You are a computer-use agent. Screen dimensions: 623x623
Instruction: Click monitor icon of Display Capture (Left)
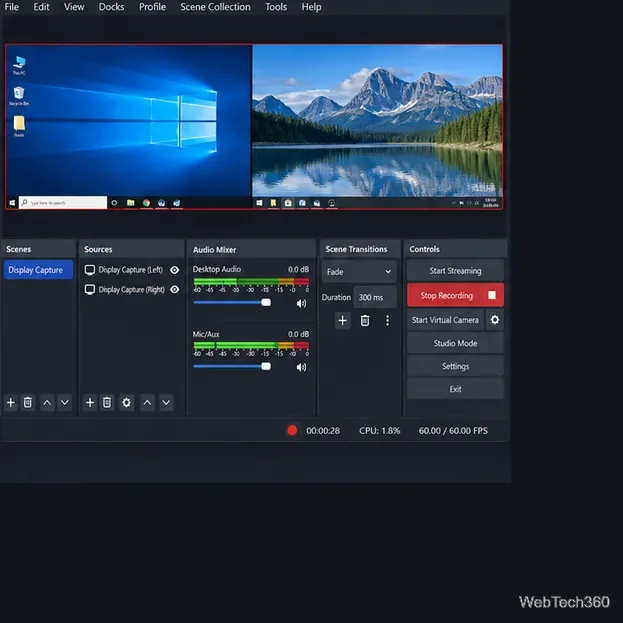point(90,270)
